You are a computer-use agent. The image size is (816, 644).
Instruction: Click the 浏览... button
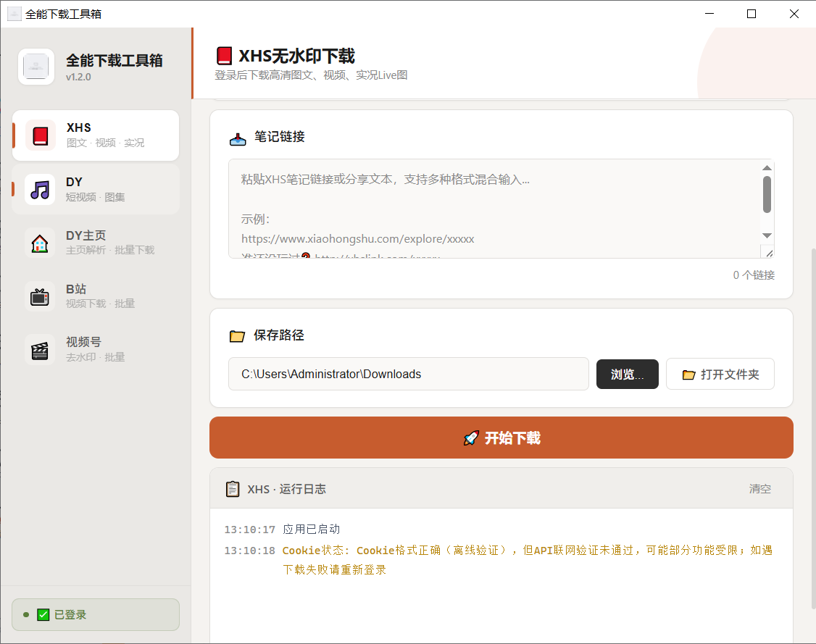(x=627, y=374)
